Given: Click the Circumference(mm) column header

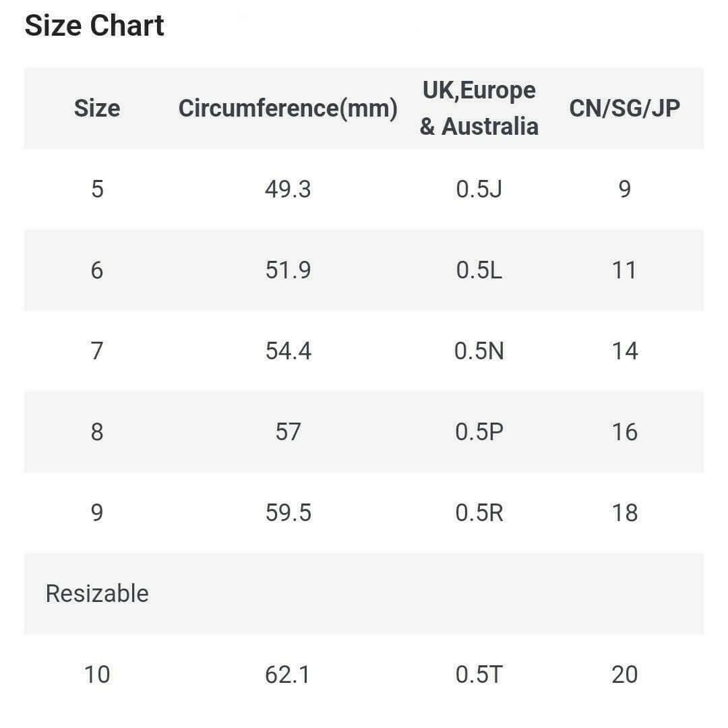Looking at the screenshot, I should [288, 109].
